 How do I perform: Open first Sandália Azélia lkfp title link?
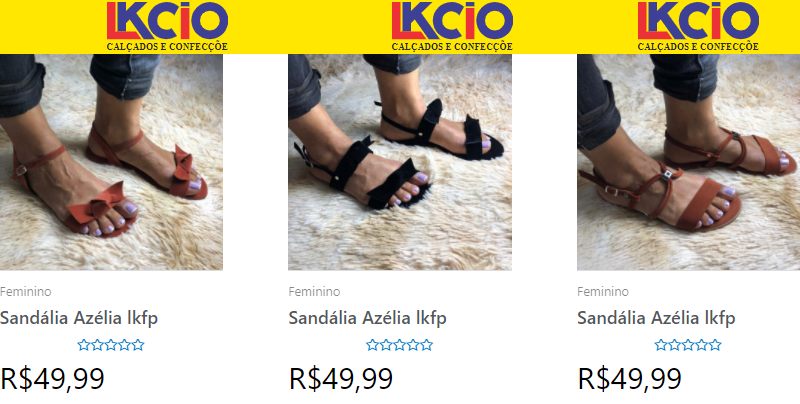[79, 318]
